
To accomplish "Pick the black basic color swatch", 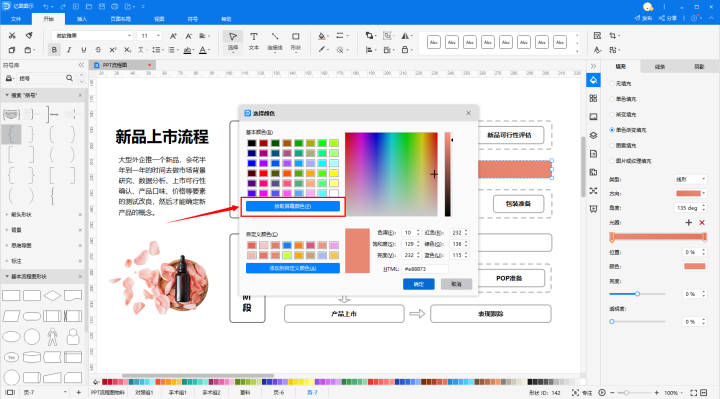I will (252, 143).
